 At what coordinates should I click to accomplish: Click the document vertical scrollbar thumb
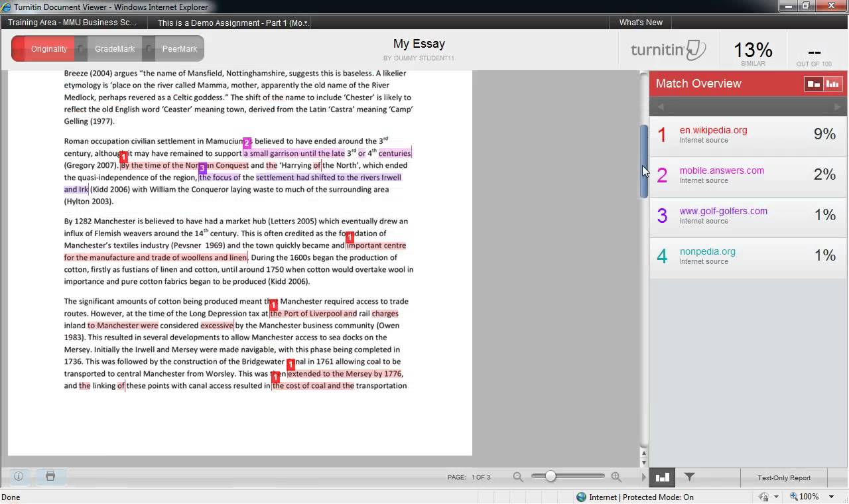tap(643, 161)
